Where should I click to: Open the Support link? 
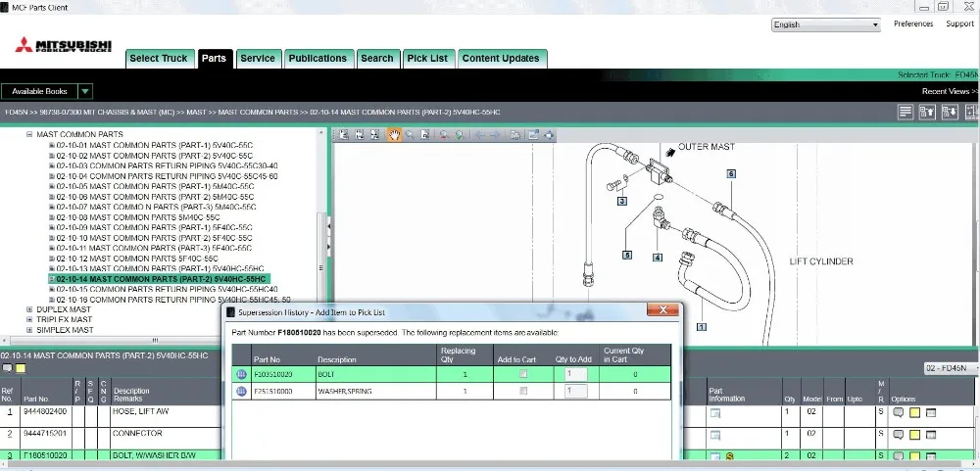tap(959, 24)
